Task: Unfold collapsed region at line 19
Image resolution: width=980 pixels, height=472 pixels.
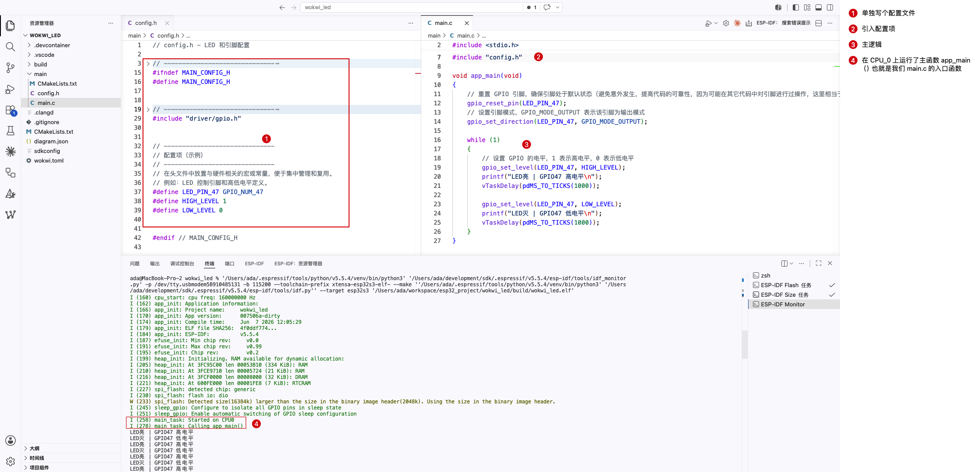Action: click(x=148, y=109)
